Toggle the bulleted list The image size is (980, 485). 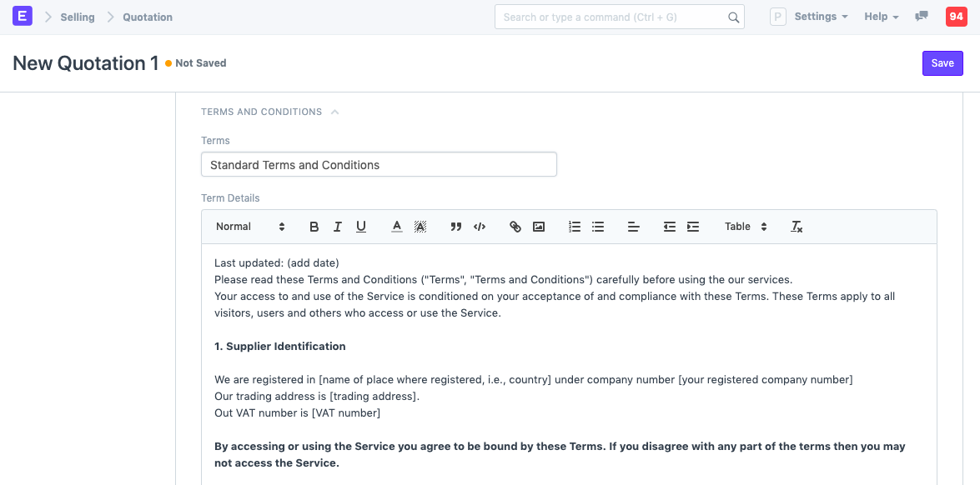click(x=597, y=226)
